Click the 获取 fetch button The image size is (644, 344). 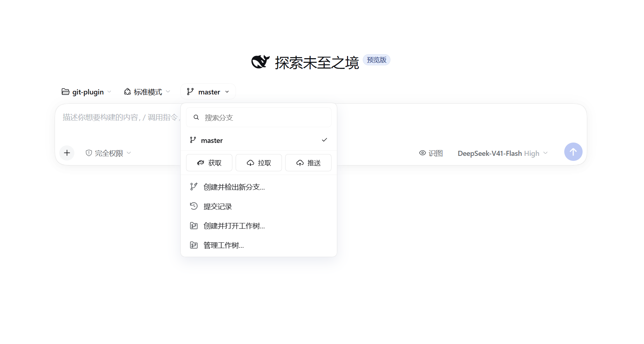(x=209, y=163)
